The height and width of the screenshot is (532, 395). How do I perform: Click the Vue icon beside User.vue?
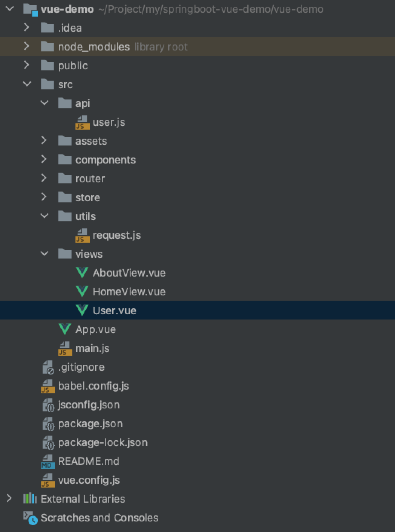pos(82,310)
